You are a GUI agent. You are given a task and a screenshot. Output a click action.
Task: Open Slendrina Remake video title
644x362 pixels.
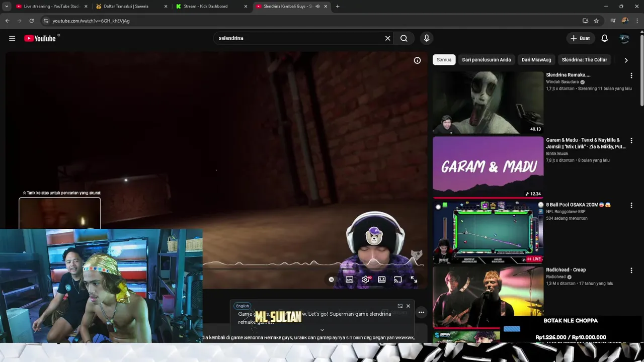tap(568, 75)
